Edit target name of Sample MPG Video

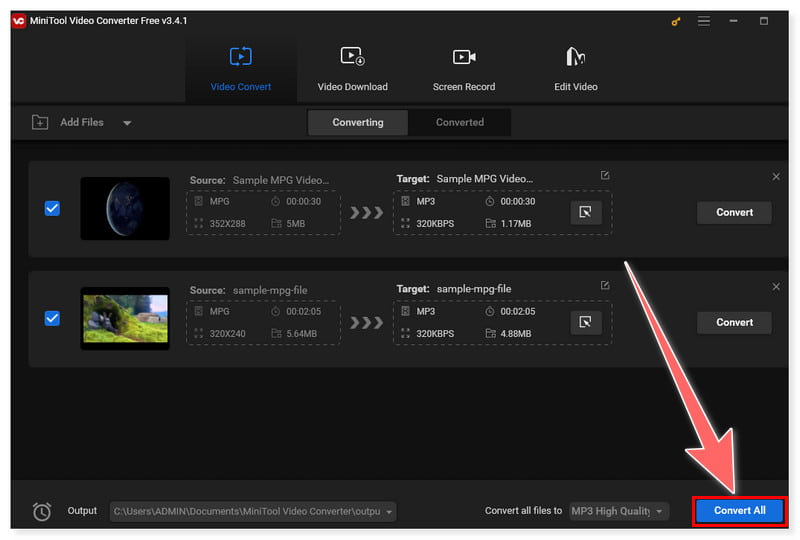coord(604,176)
